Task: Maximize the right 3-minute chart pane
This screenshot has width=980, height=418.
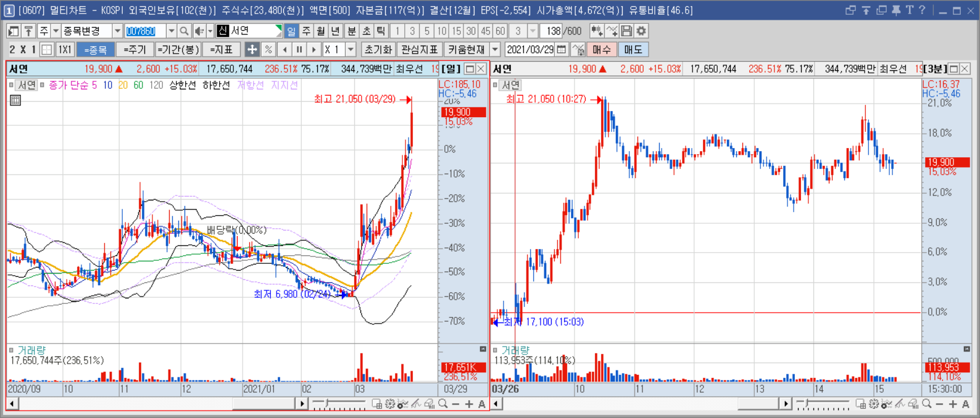Action: tap(953, 69)
